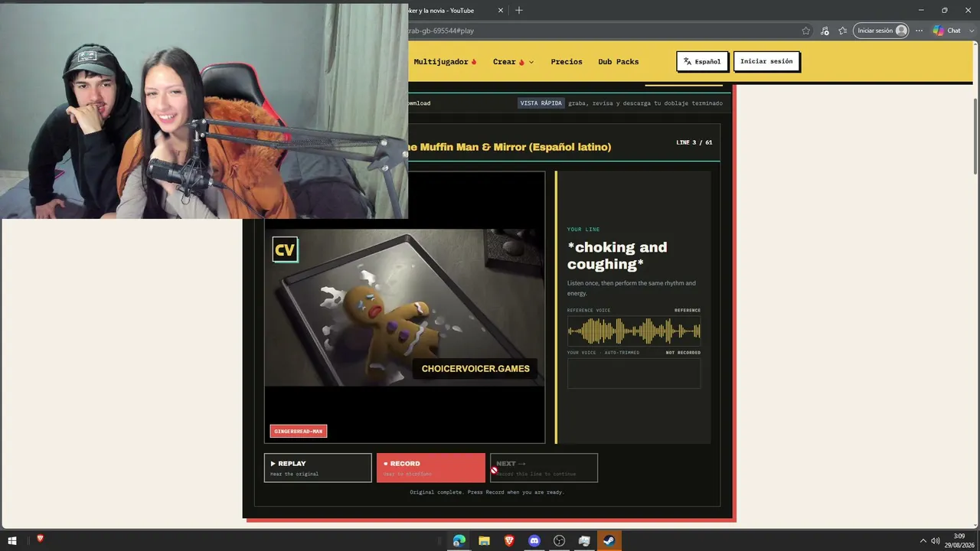Click the site's Iniciar sesión button

[x=766, y=61]
